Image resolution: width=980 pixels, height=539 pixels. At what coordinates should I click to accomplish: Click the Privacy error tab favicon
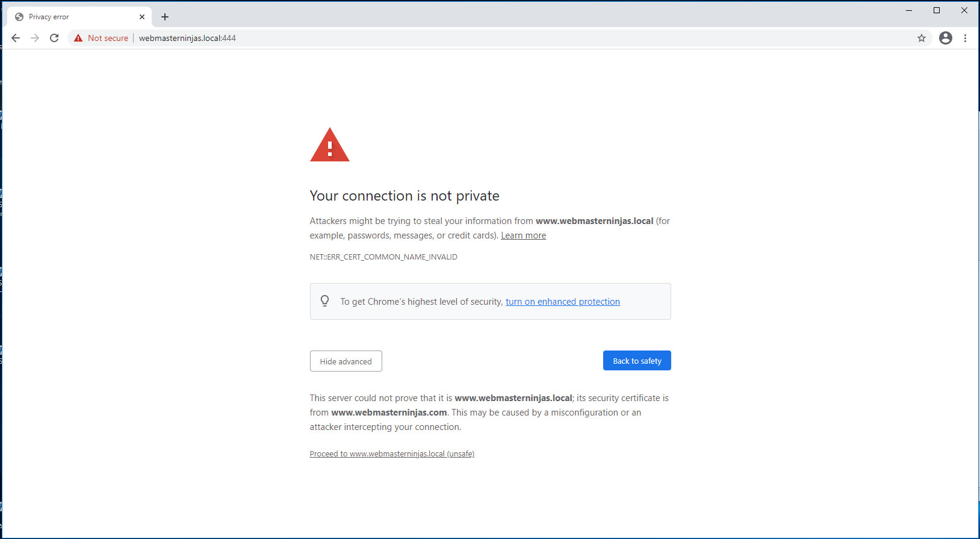point(20,16)
